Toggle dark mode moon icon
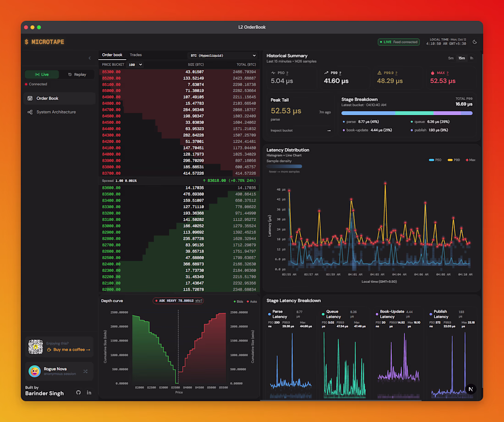The width and height of the screenshot is (504, 422). click(474, 42)
